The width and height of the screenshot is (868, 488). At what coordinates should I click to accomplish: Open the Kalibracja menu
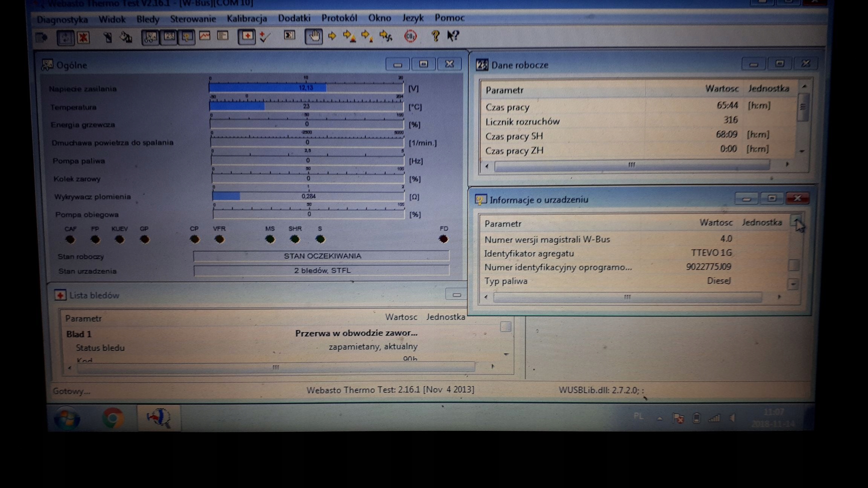247,18
